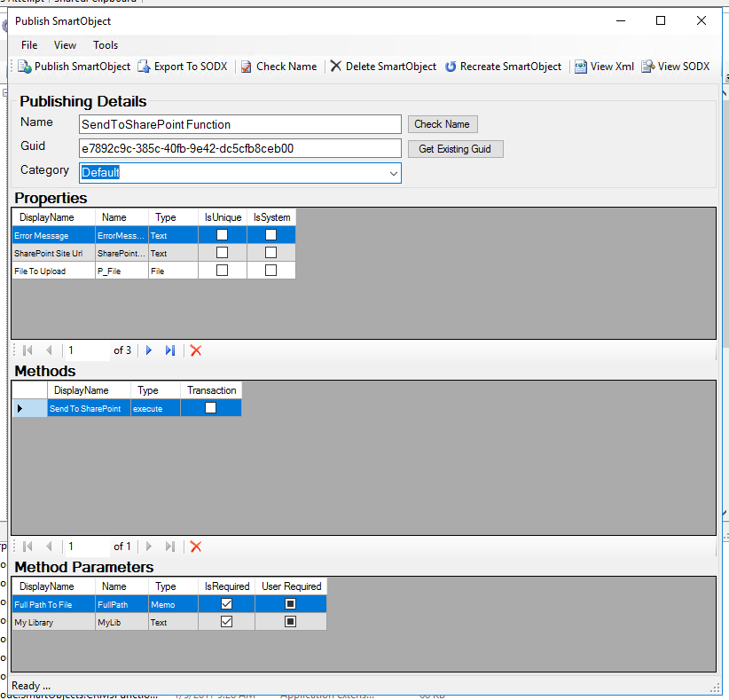Open the Tools menu
This screenshot has width=729, height=700.
[106, 45]
